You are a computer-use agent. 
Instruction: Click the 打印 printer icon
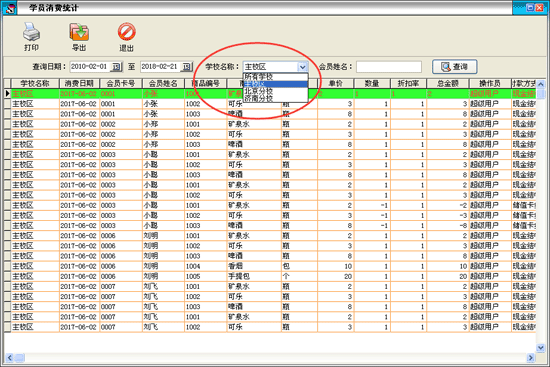coord(31,32)
